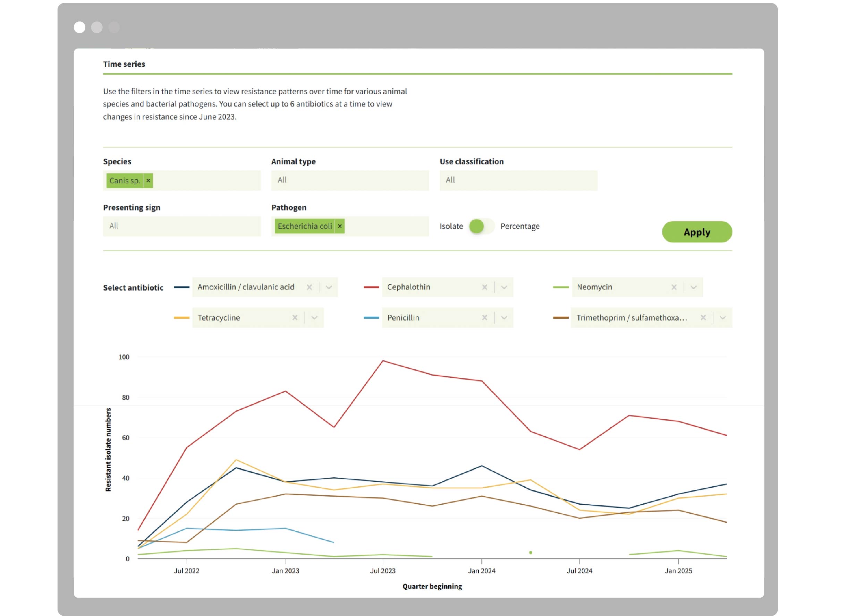Image resolution: width=847 pixels, height=616 pixels.
Task: Click the Presenting sign filter field
Action: pyautogui.click(x=181, y=226)
